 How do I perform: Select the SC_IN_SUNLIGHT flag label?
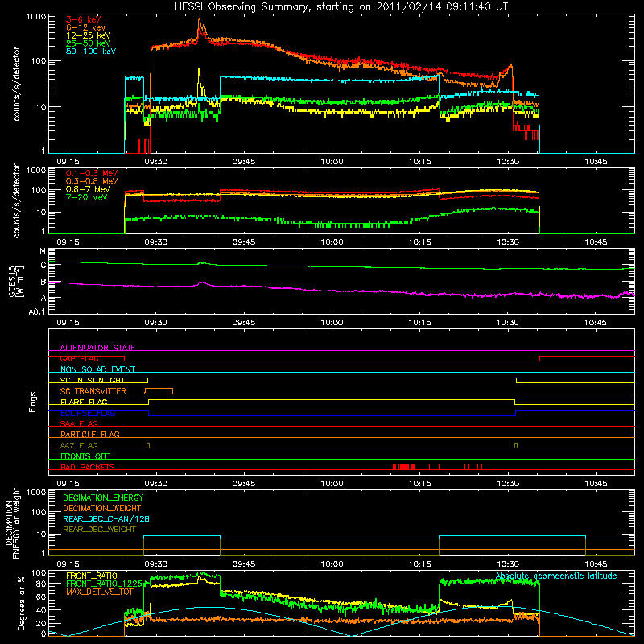click(x=93, y=380)
